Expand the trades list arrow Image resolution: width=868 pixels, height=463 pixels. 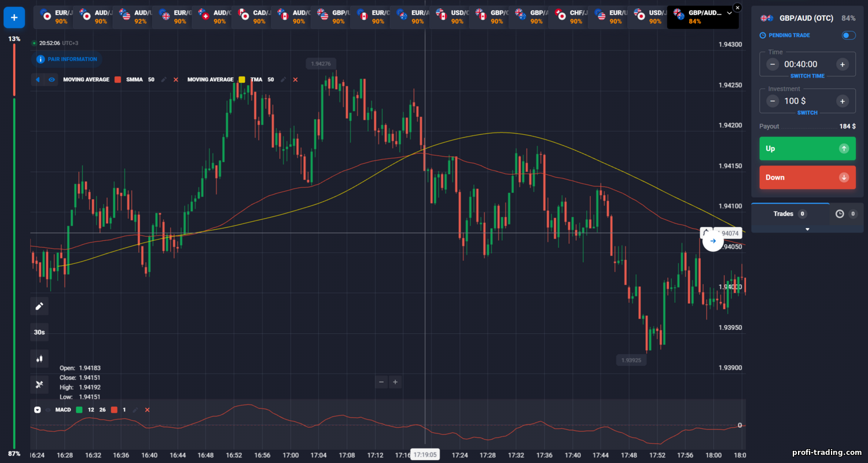(807, 229)
